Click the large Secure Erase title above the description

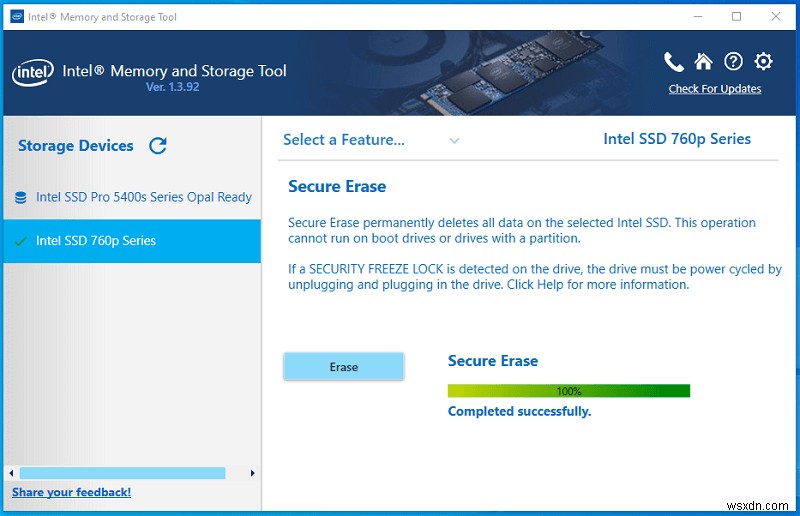337,186
